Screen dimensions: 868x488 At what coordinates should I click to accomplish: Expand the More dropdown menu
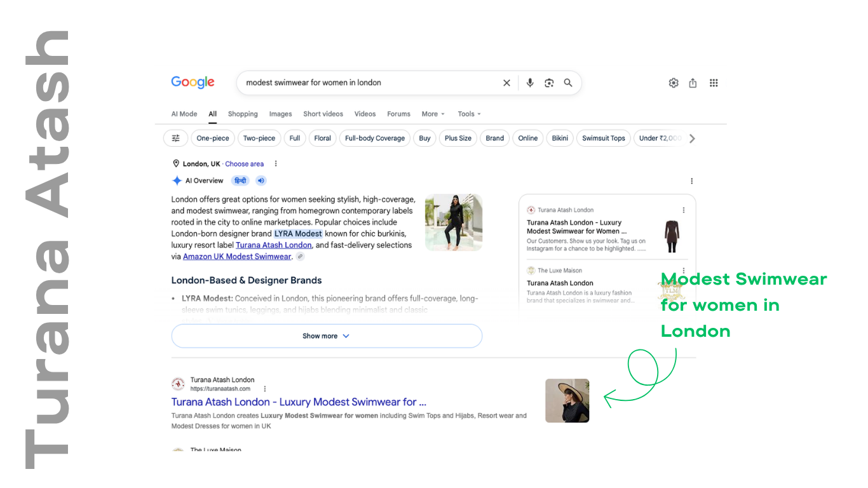click(x=433, y=114)
